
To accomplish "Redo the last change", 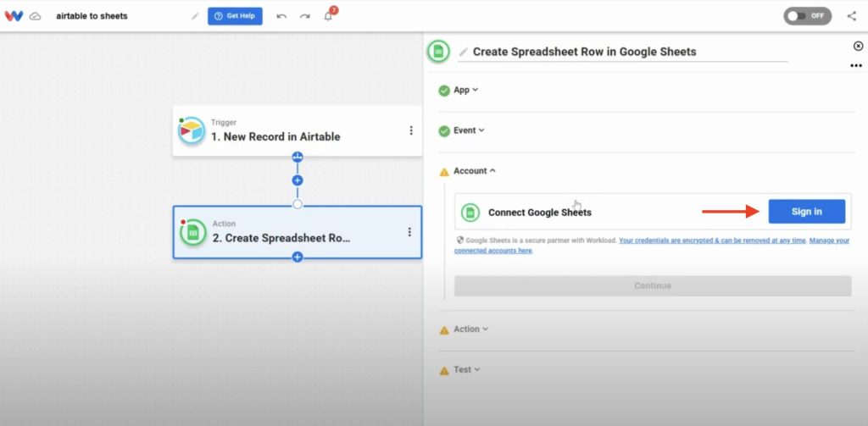I will [304, 16].
